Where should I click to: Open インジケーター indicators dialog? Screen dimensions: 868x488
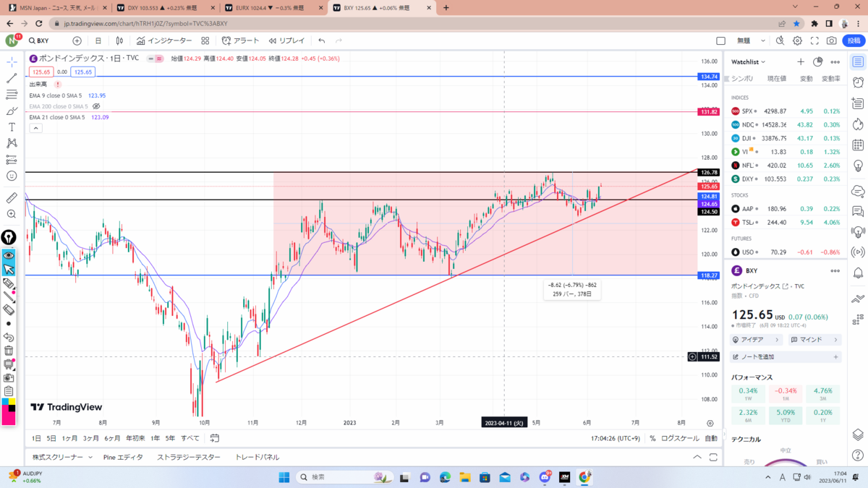click(x=164, y=40)
